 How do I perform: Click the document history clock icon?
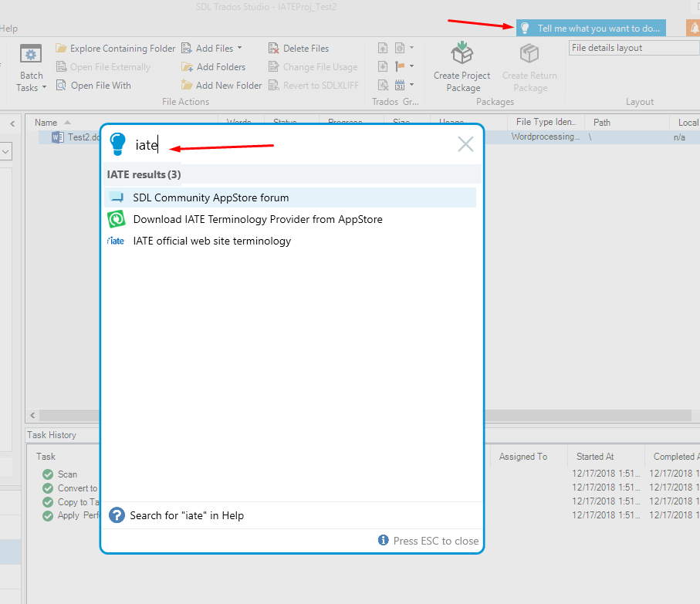coord(400,48)
